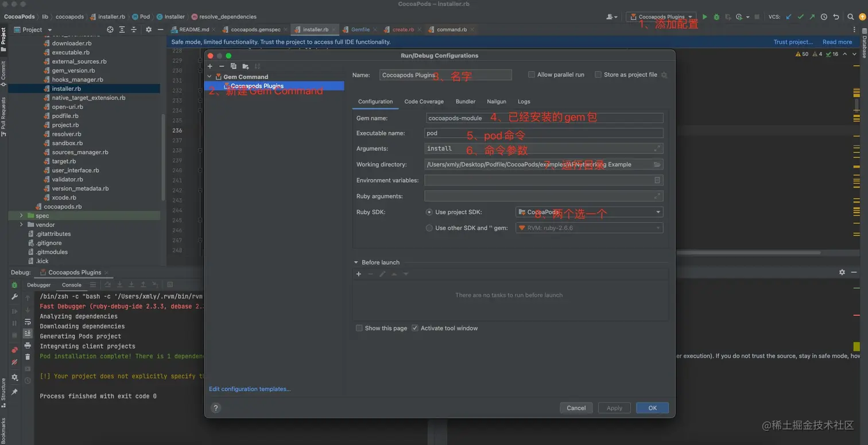Rerun debug with the green bug icon in the Debug panel
The height and width of the screenshot is (445, 868).
pos(14,285)
